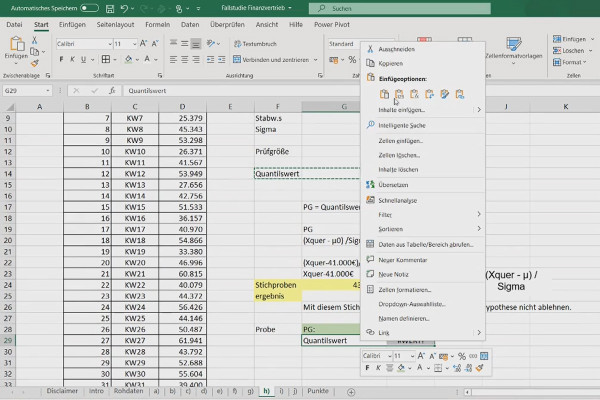
Task: Switch to the Daten ribbon tab
Action: tap(190, 24)
